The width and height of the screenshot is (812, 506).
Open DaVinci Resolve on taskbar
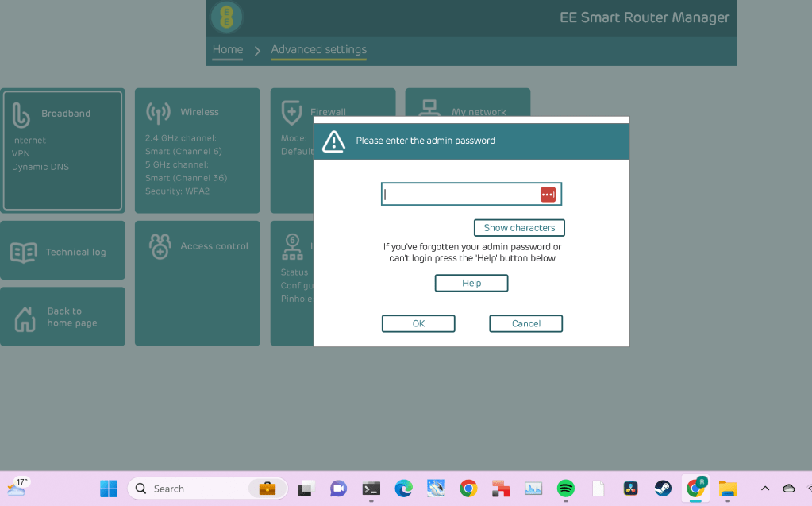tap(630, 489)
